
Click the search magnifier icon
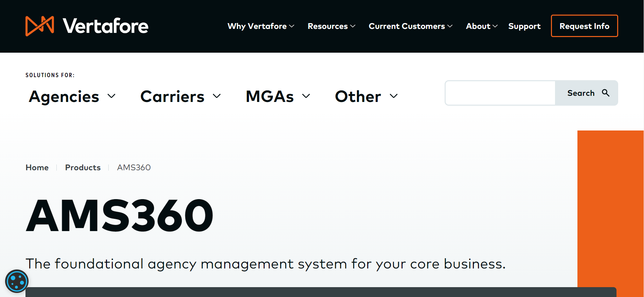pyautogui.click(x=606, y=93)
